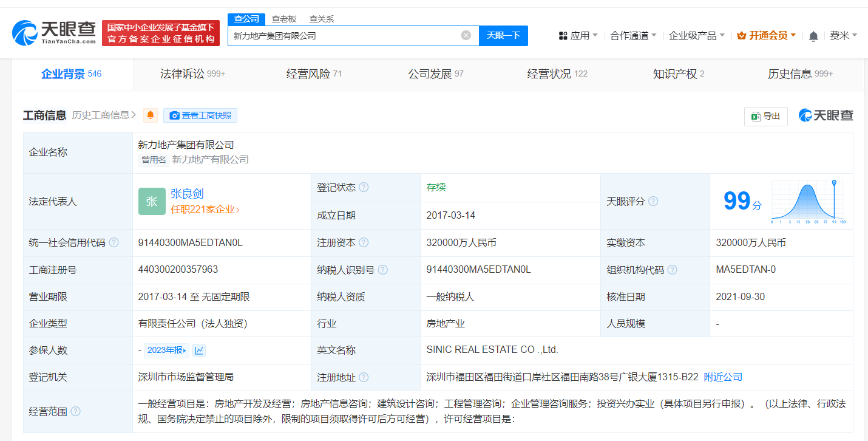Screen dimensions: 868x441
Task: Click the orange bell icon next to 历史工商信息
Action: coord(149,115)
